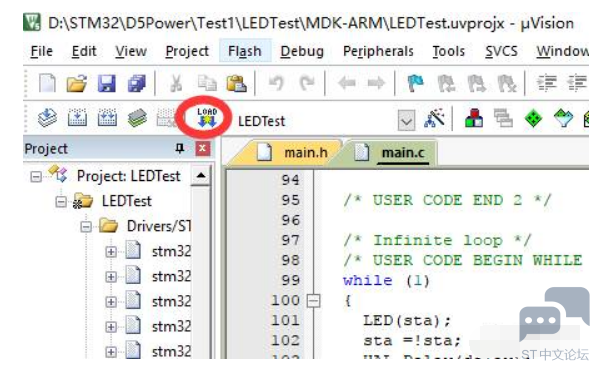Cut selection with the scissors icon
The image size is (598, 370).
[176, 83]
